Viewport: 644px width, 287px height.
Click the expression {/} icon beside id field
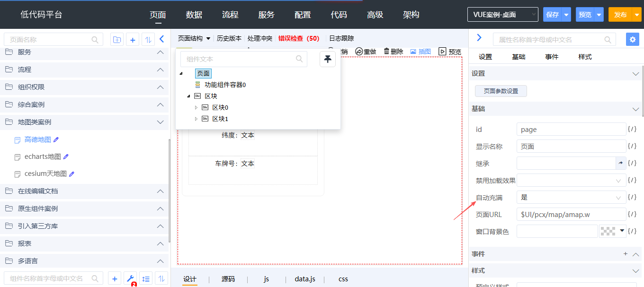(632, 129)
